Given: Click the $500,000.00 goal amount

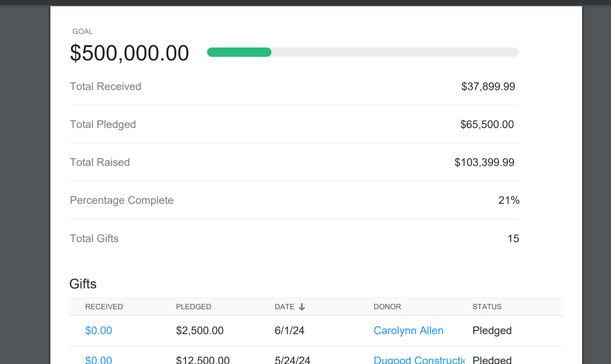Looking at the screenshot, I should point(129,53).
